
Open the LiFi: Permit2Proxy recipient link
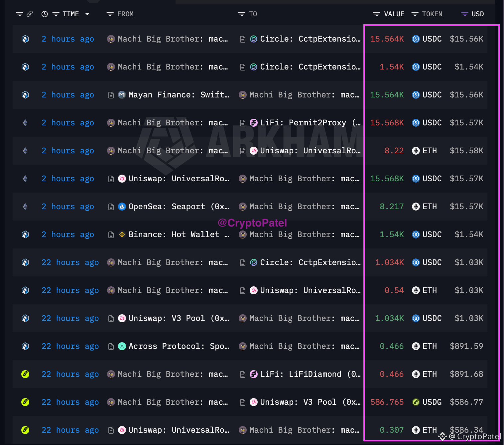(x=311, y=123)
